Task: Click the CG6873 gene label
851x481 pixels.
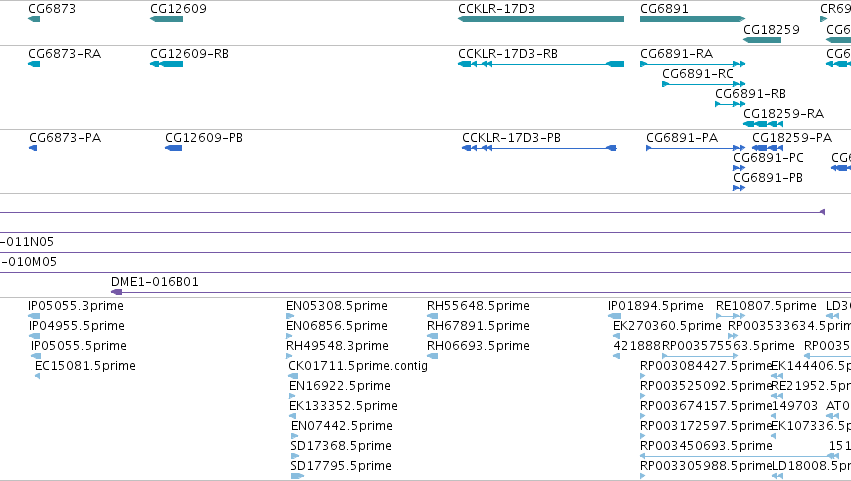Action: point(52,9)
